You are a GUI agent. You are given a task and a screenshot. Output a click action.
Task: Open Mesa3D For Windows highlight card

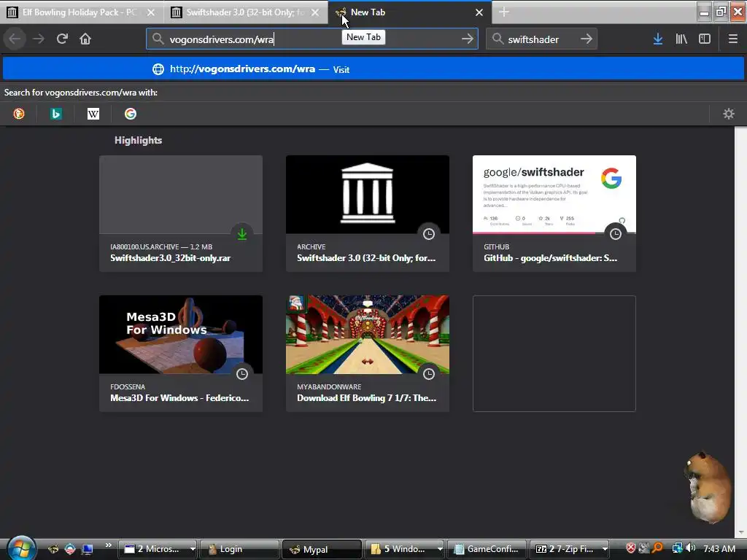(x=181, y=354)
